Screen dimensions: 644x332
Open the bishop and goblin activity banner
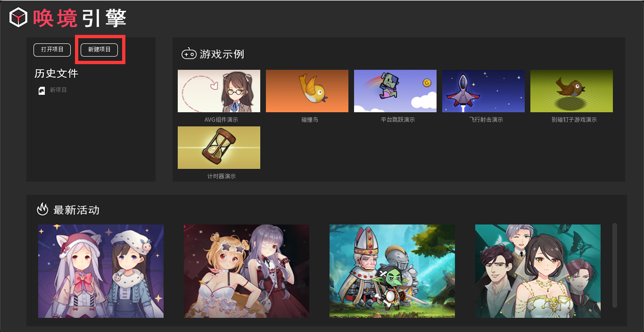click(392, 271)
